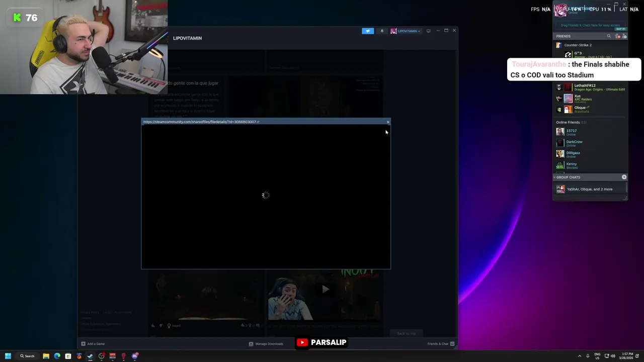644x362 pixels.
Task: Open chat with LethalAF#12
Action: (590, 87)
